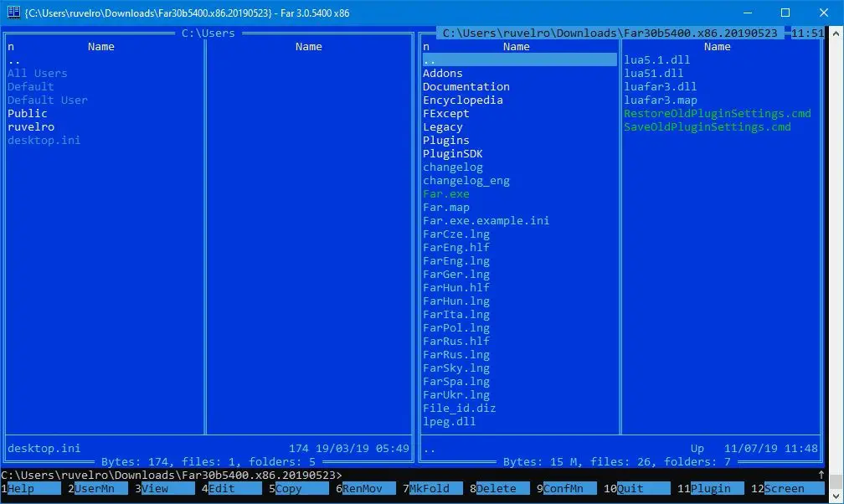The image size is (844, 504).
Task: Select desktop.ini in the left panel list
Action: pyautogui.click(x=44, y=141)
